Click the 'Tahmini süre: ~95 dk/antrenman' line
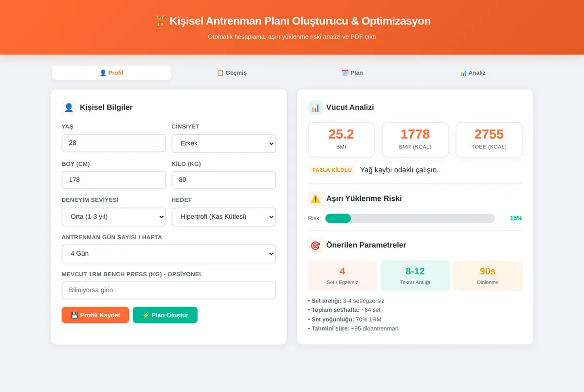The image size is (584, 392). 353,329
